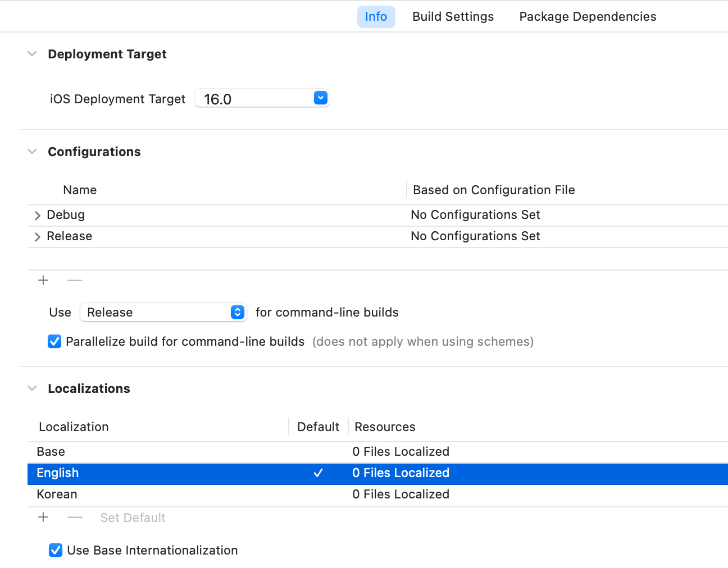Click the English default checkmark icon
Image resolution: width=728 pixels, height=568 pixels.
[x=318, y=473]
